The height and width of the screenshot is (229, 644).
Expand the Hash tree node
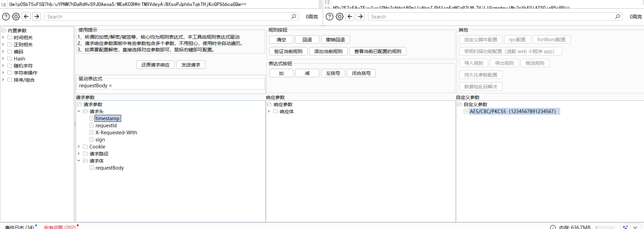tap(3, 58)
